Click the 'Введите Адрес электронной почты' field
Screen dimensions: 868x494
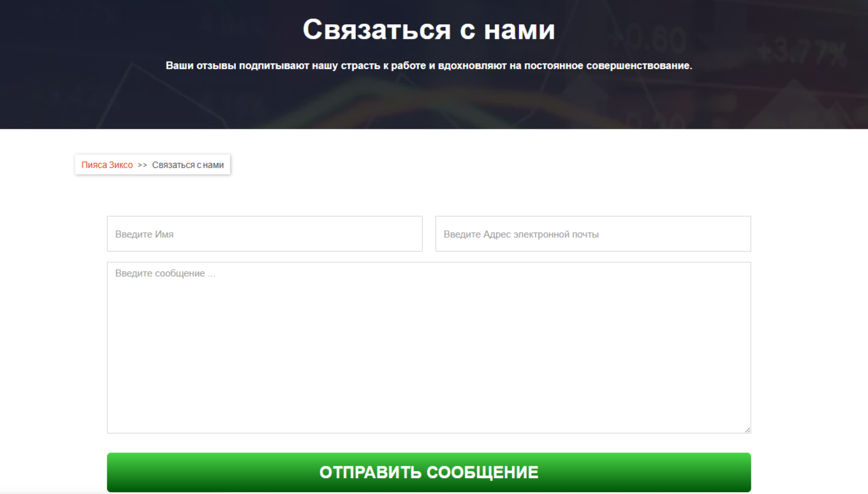(592, 234)
